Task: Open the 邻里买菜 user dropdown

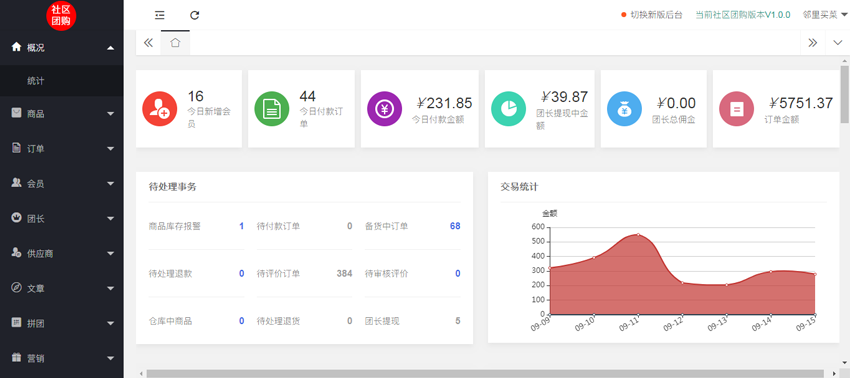Action: [825, 15]
